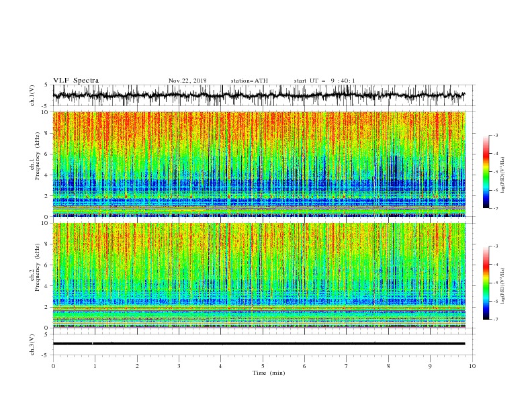
Task: Click the "-7" label on upper color bar
Action: click(x=496, y=208)
